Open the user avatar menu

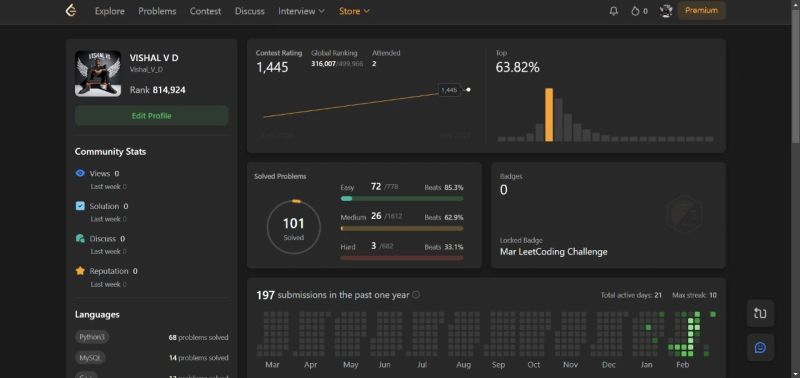(x=665, y=11)
